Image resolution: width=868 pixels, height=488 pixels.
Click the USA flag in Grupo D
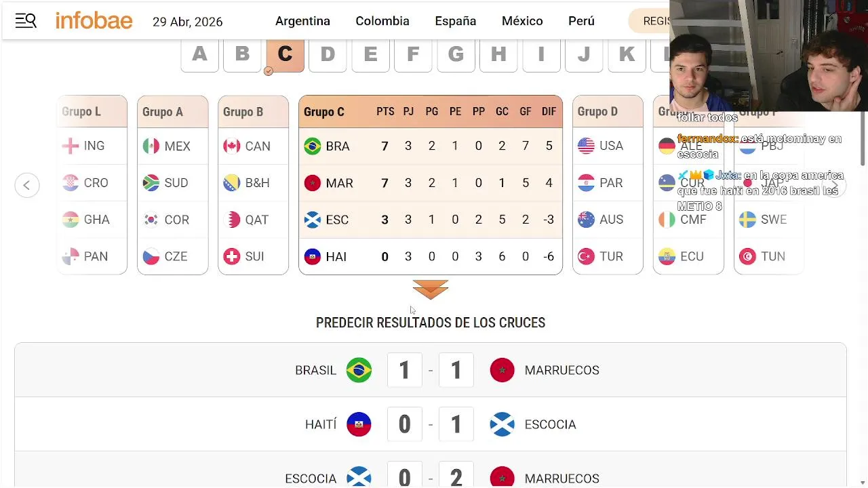pyautogui.click(x=586, y=146)
